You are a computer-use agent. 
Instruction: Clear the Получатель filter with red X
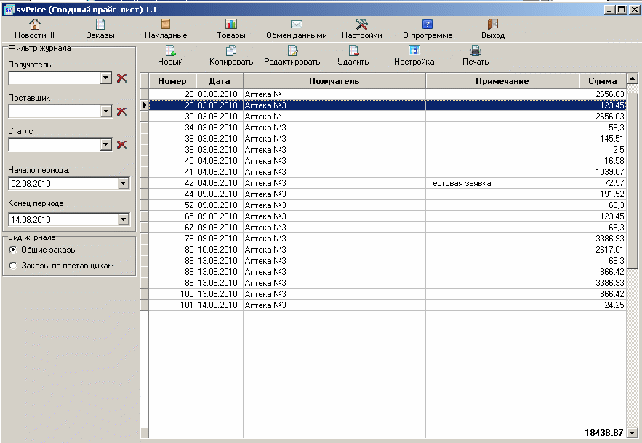[122, 78]
